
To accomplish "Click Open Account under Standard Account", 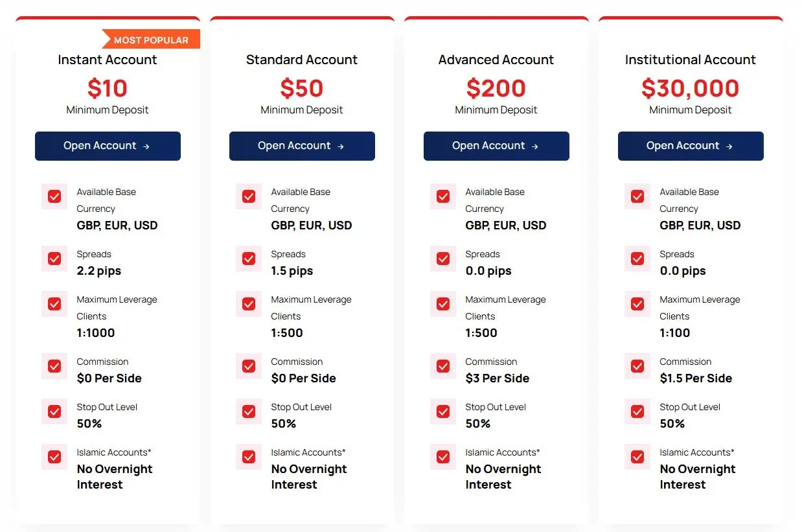I will pos(302,146).
